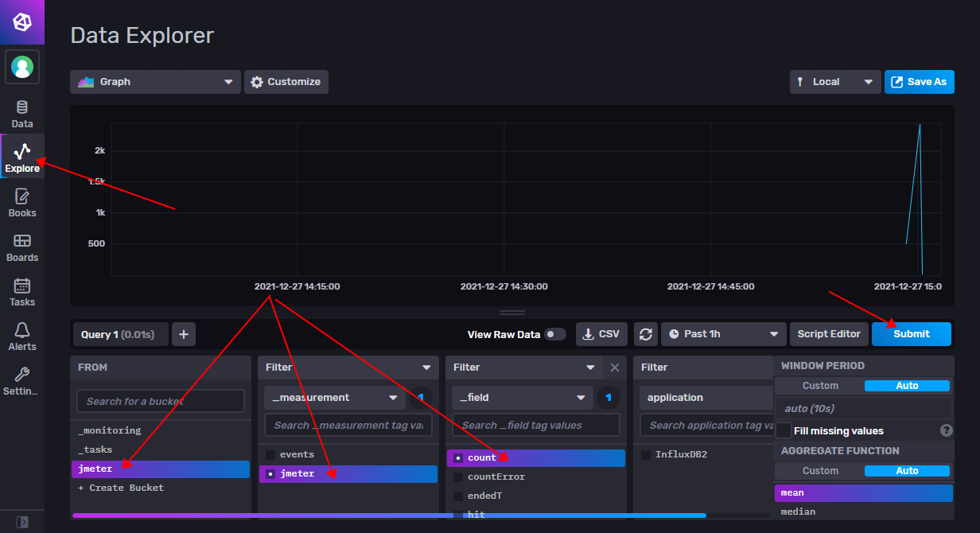Open the Past 1h time range dropdown
Viewport: 980px width, 533px height.
pos(723,334)
